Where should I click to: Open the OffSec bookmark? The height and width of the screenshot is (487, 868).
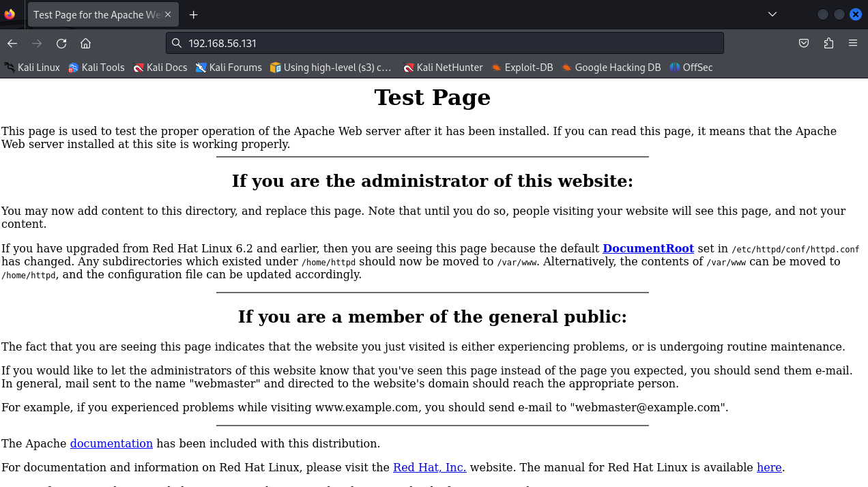691,68
